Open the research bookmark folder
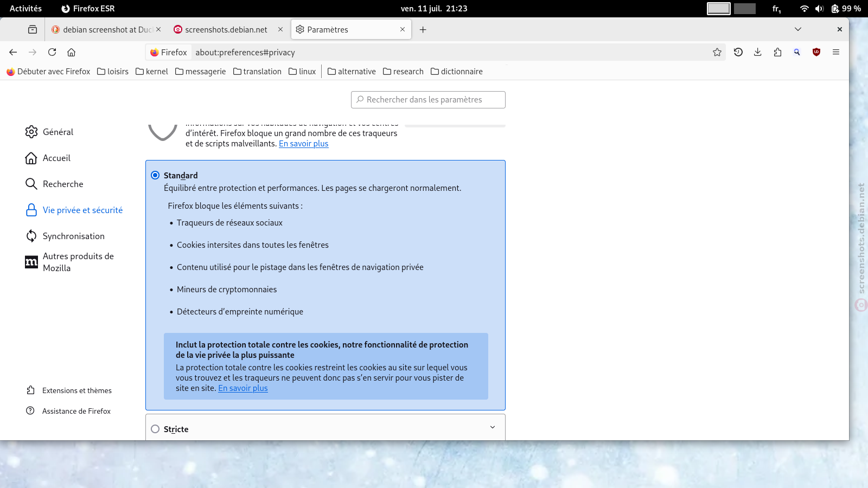The image size is (868, 488). (x=403, y=72)
